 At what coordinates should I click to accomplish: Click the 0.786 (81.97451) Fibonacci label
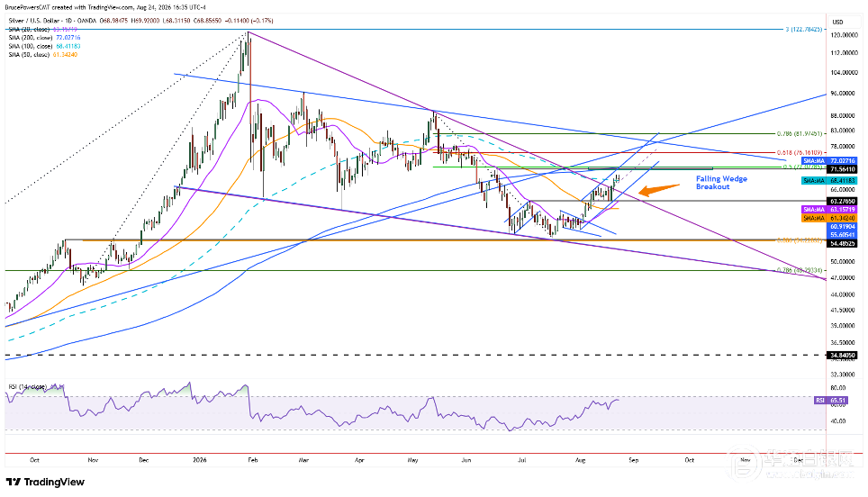click(x=799, y=133)
